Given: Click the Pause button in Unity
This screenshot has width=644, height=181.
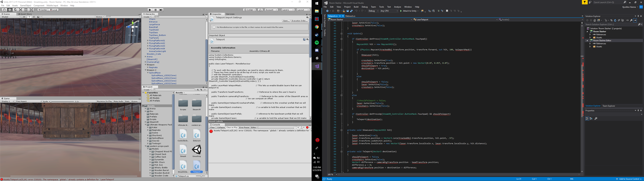Looking at the screenshot, I should point(155,10).
